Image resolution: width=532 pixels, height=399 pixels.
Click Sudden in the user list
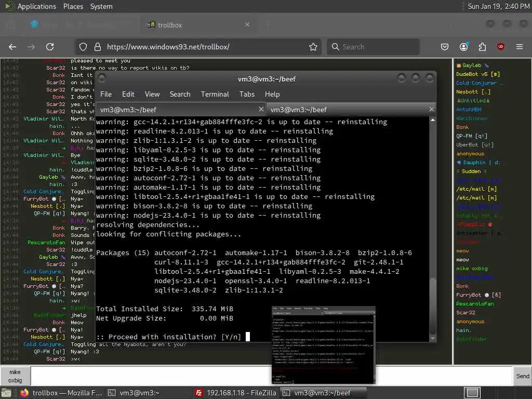pos(471,171)
